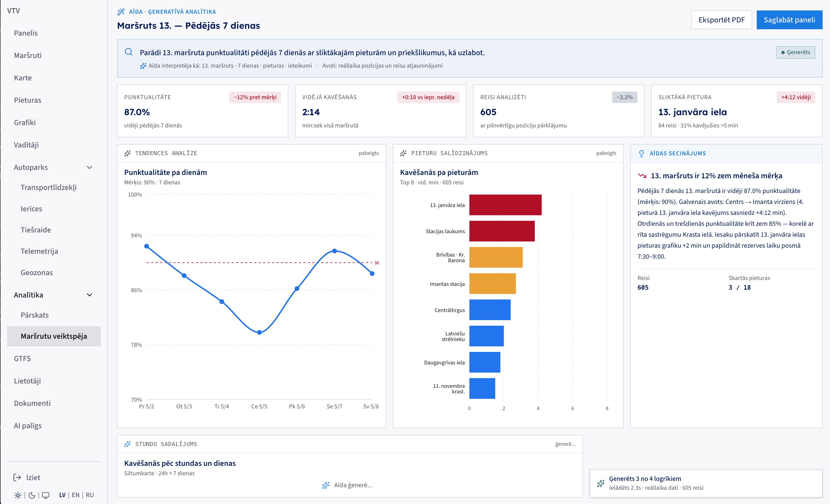
Task: Open Tiešraide submenu item
Action: click(54, 230)
